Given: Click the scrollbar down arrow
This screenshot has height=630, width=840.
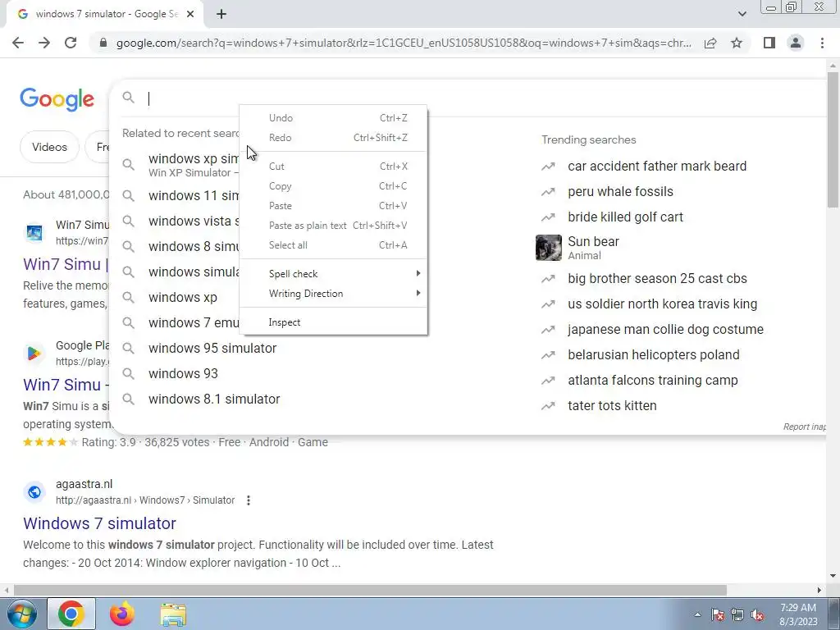Looking at the screenshot, I should [833, 577].
